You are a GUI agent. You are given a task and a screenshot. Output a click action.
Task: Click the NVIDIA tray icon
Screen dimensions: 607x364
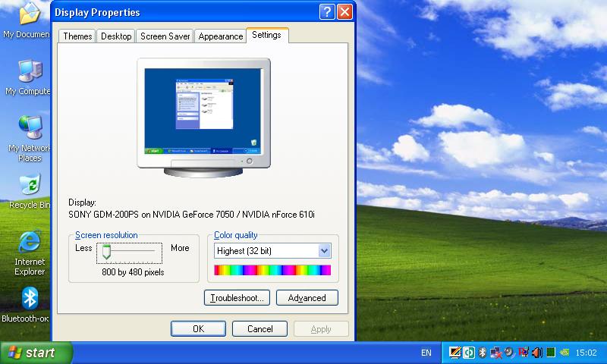pos(565,353)
